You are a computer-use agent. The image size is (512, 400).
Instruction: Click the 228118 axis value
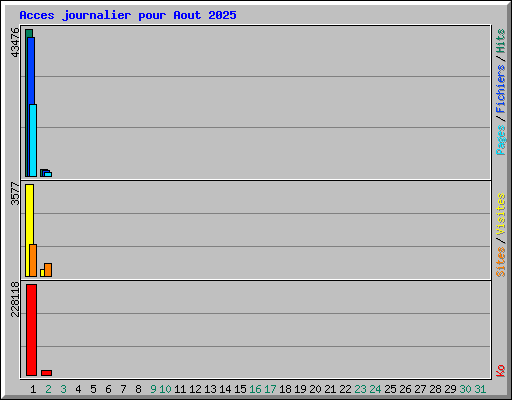point(15,299)
